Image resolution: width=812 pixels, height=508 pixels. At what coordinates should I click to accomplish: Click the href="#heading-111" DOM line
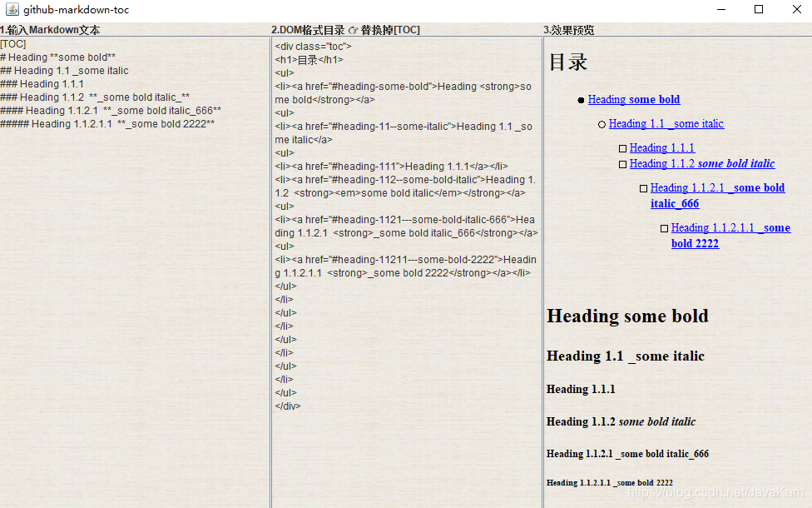coord(392,167)
